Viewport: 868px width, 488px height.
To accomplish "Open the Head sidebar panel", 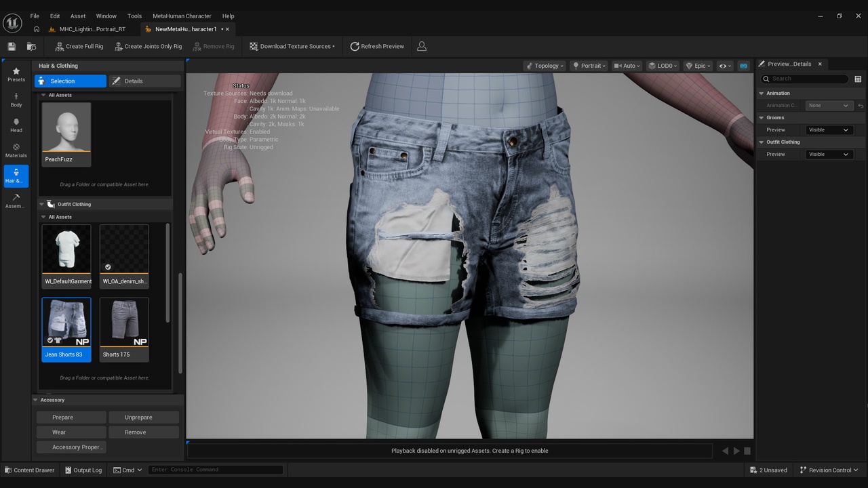I will (x=16, y=125).
